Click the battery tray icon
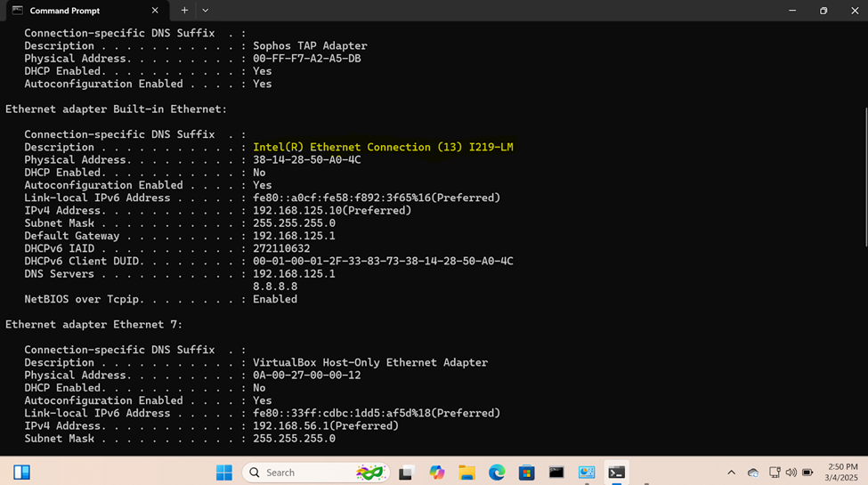868x485 pixels. (807, 473)
